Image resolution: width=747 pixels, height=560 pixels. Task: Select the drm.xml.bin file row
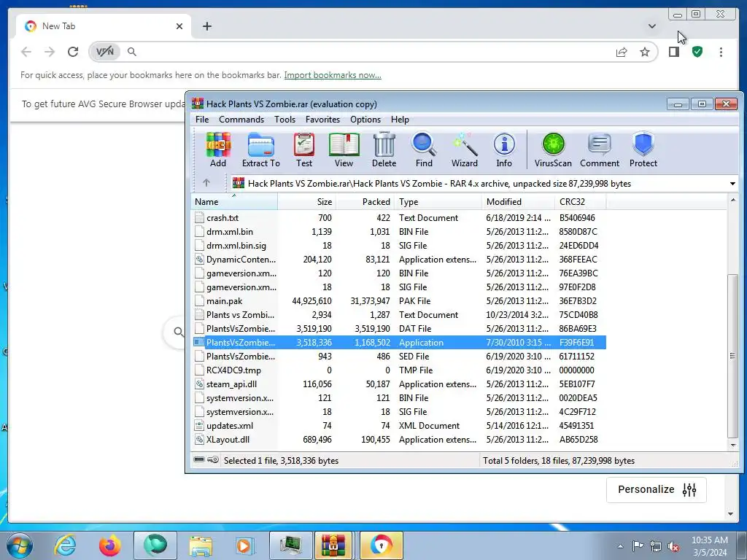pos(399,231)
